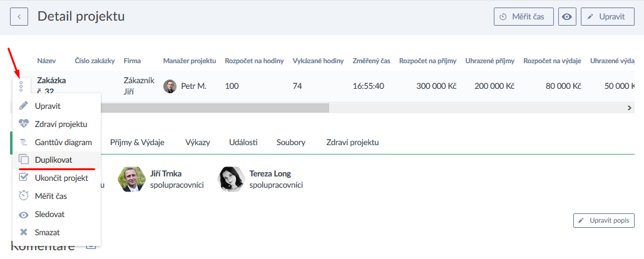Click Jiří Trnka's avatar photo

click(x=132, y=179)
